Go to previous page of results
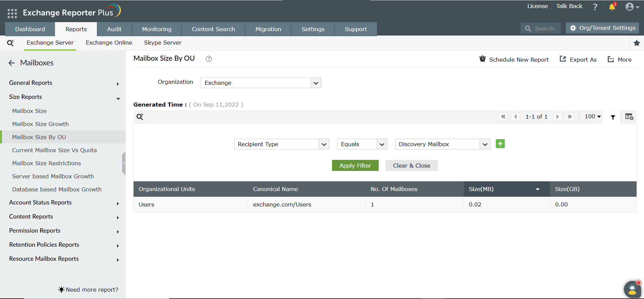The height and width of the screenshot is (299, 644). 516,117
